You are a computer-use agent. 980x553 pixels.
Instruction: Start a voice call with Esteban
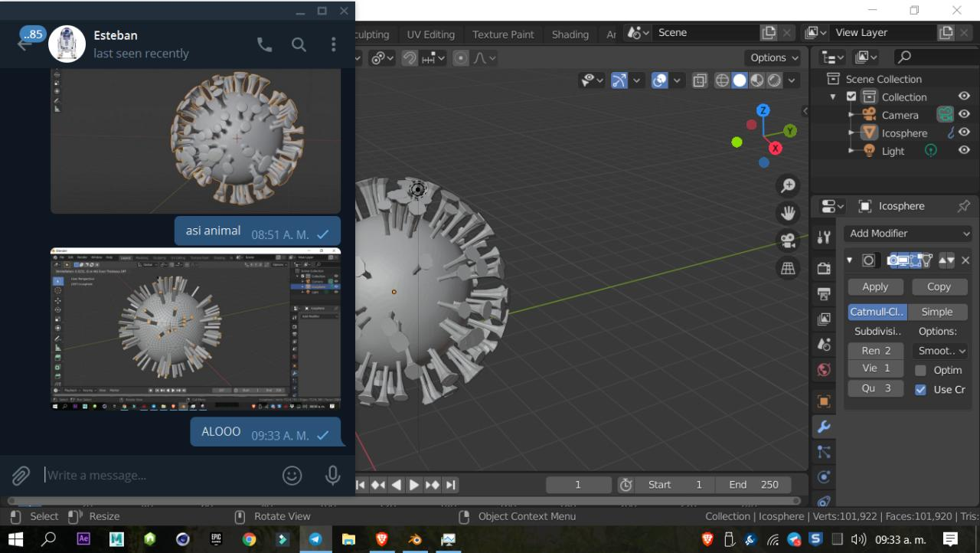coord(264,44)
